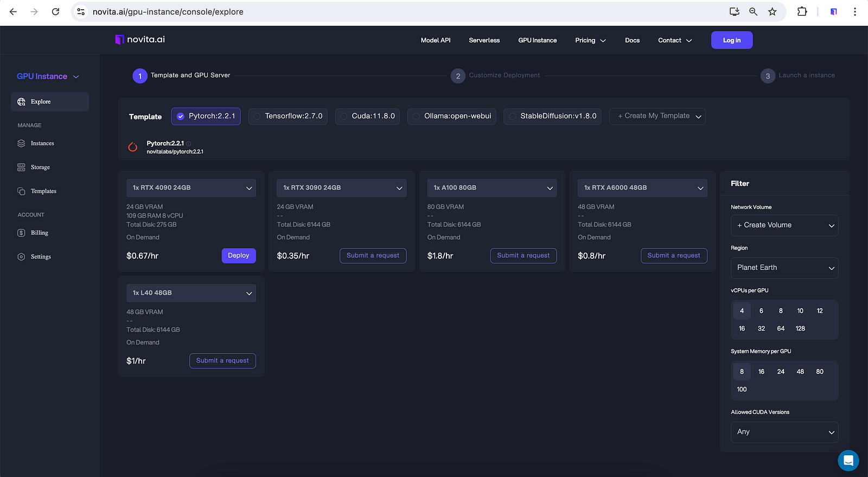The image size is (868, 477).
Task: Open GPU Instance in top navigation
Action: [x=538, y=40]
